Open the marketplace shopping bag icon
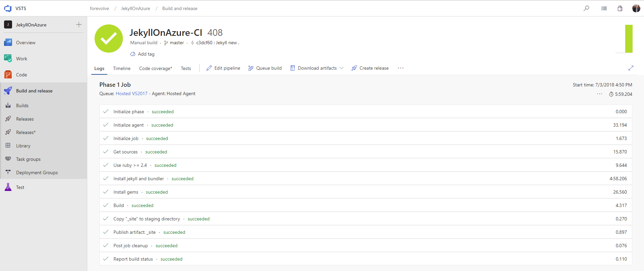The width and height of the screenshot is (644, 271). [620, 8]
